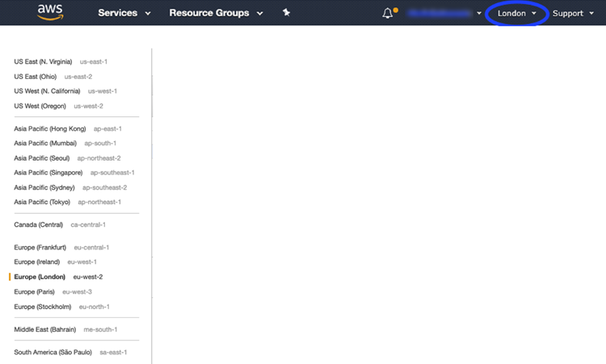This screenshot has height=364, width=606.
Task: Click the us-west-1 region code
Action: (103, 91)
